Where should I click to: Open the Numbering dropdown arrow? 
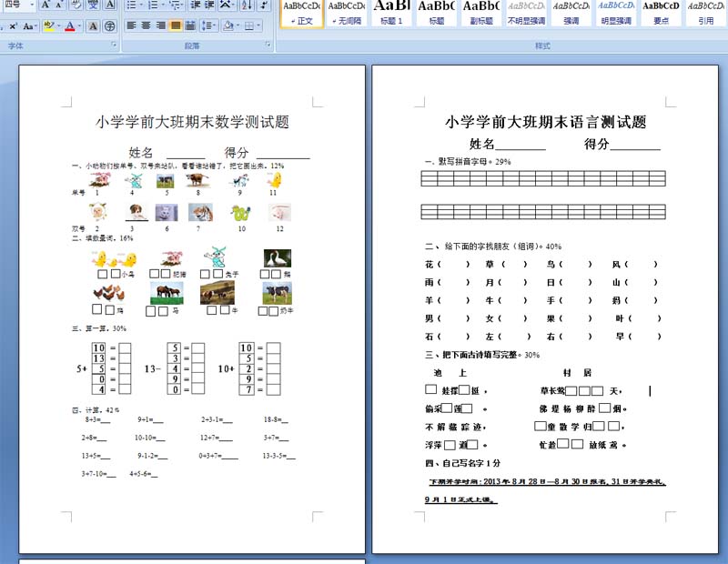click(x=162, y=5)
